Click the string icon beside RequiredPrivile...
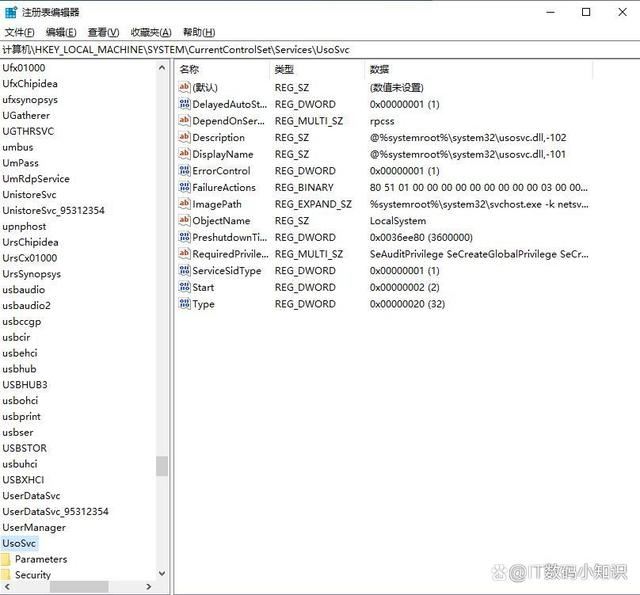This screenshot has width=640, height=595. point(184,254)
